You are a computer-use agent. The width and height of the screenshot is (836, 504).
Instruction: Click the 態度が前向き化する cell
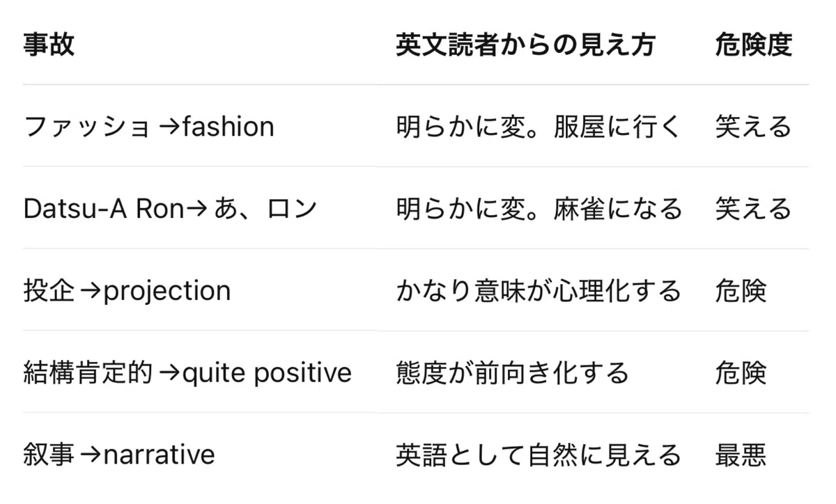tap(512, 373)
